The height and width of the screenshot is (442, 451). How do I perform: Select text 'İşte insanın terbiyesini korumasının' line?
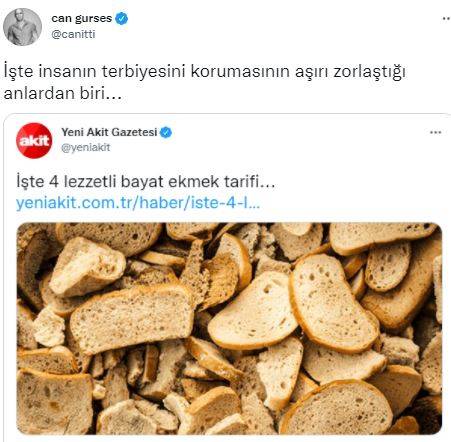click(148, 71)
